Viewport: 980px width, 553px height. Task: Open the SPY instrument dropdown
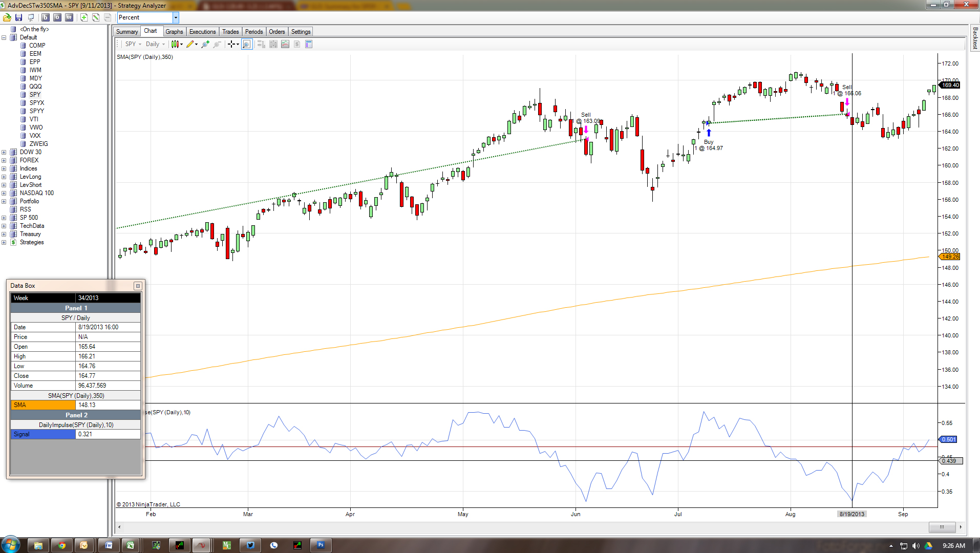pos(133,44)
